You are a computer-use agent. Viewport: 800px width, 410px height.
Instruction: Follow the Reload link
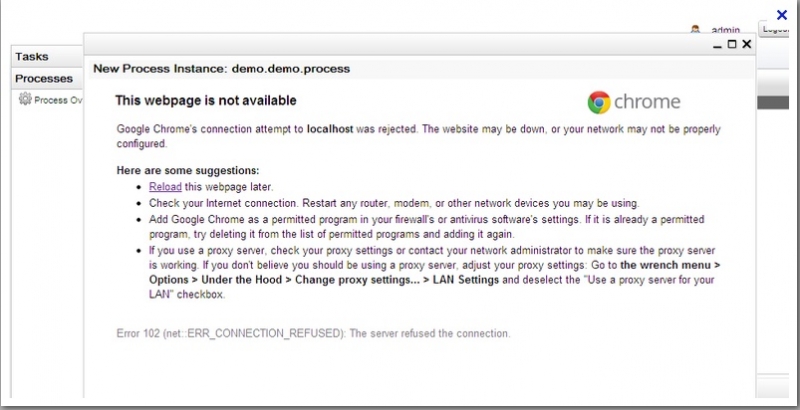point(165,187)
